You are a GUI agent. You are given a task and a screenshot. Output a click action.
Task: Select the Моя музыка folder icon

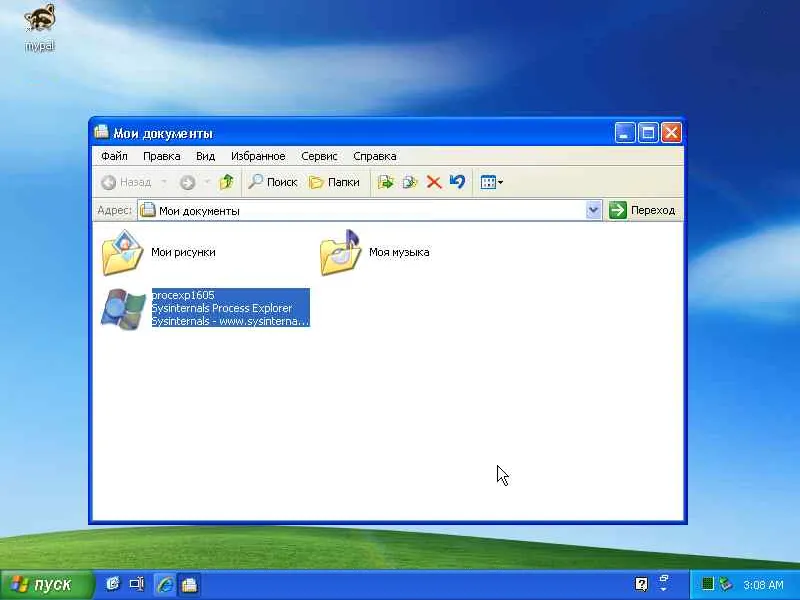tap(340, 253)
